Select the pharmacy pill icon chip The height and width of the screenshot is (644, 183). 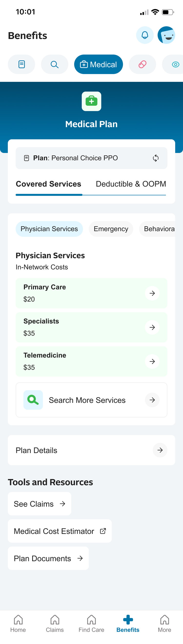click(142, 64)
